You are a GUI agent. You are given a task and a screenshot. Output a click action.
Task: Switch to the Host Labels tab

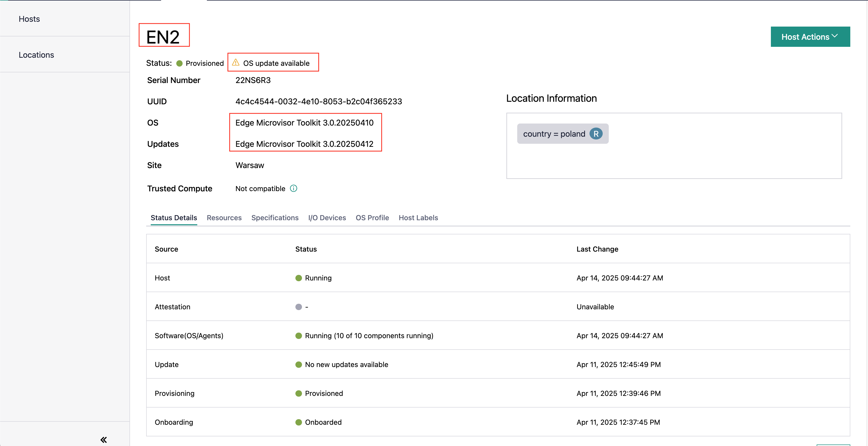[418, 218]
